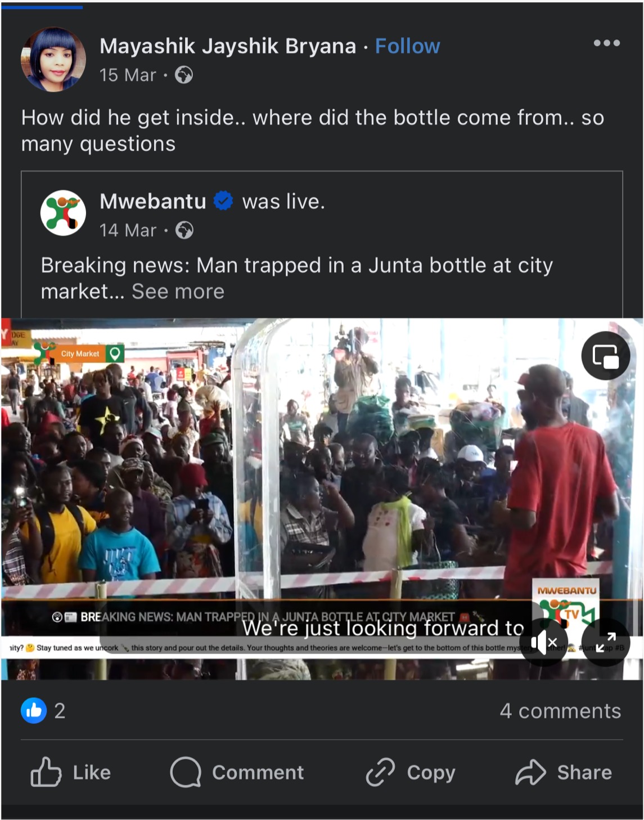Share this post
644x820 pixels.
[x=564, y=772]
